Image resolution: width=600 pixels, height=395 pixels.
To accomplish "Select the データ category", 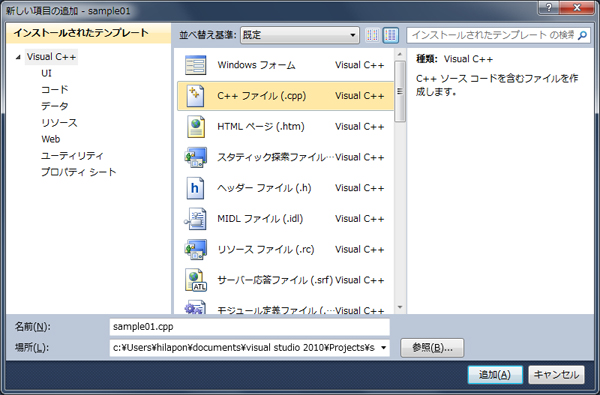I will [x=55, y=106].
